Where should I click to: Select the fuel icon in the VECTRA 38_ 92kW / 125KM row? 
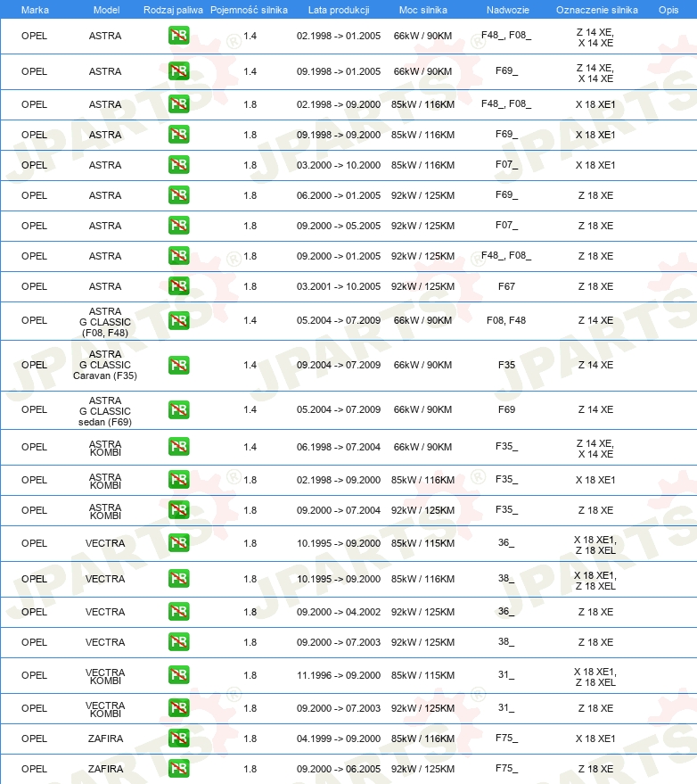click(179, 642)
